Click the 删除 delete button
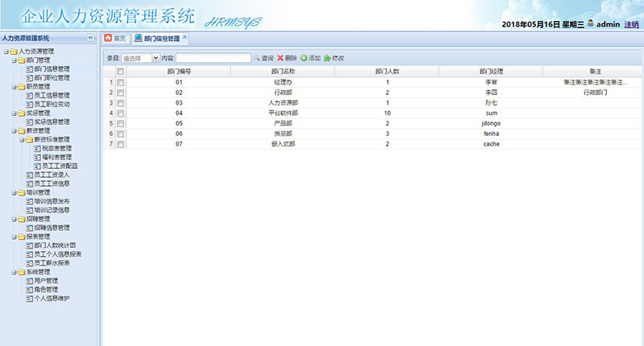Screen dimensions: 644x346 pyautogui.click(x=287, y=58)
